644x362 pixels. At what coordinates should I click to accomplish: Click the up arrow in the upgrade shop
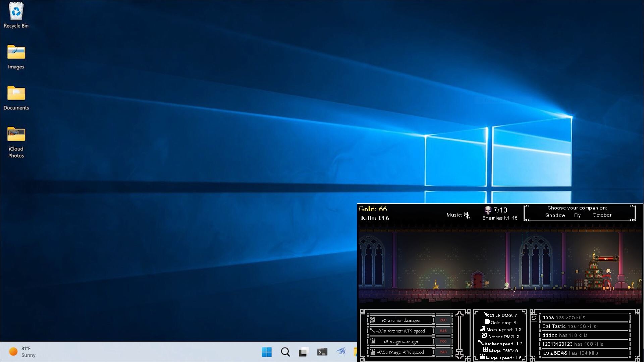(x=459, y=315)
